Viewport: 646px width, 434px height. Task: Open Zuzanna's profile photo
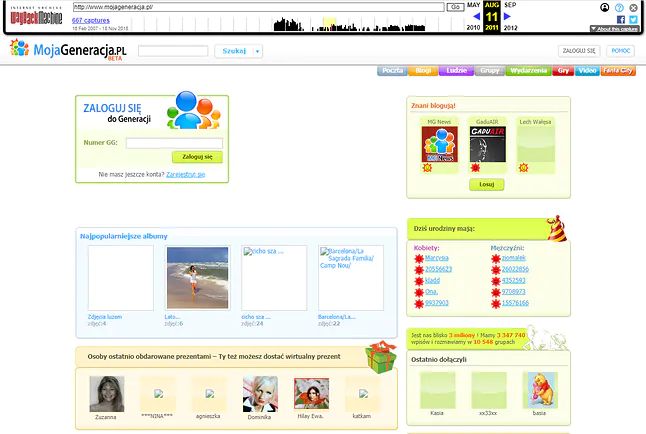tap(107, 394)
